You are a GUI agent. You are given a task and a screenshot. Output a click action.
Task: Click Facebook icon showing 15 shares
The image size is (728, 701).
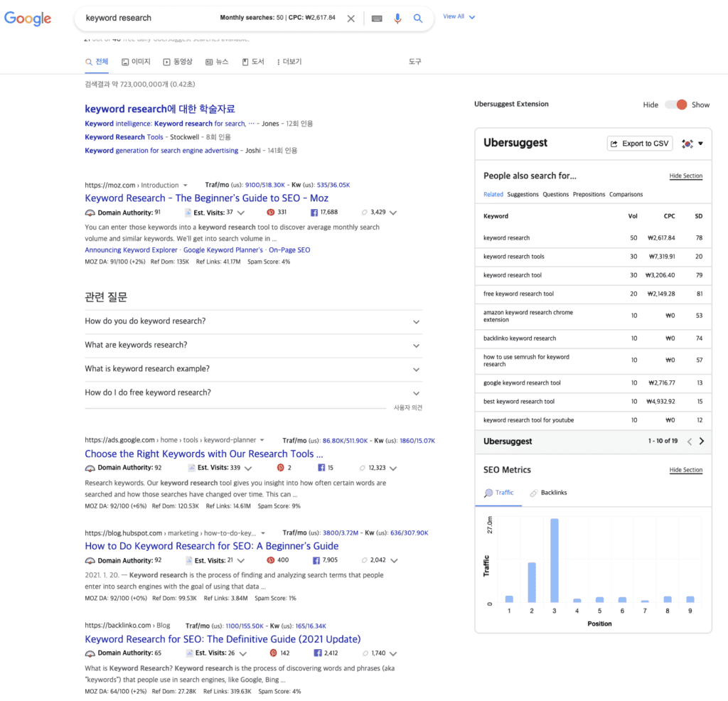321,468
